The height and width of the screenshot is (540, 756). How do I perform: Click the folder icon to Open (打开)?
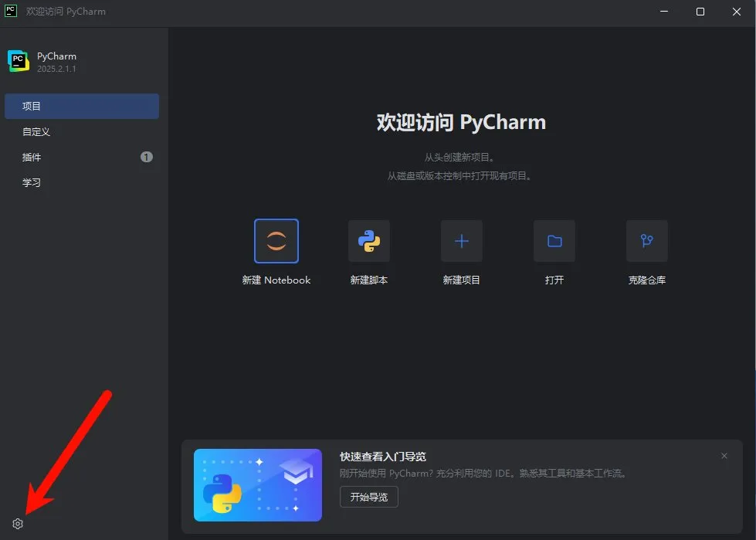554,241
